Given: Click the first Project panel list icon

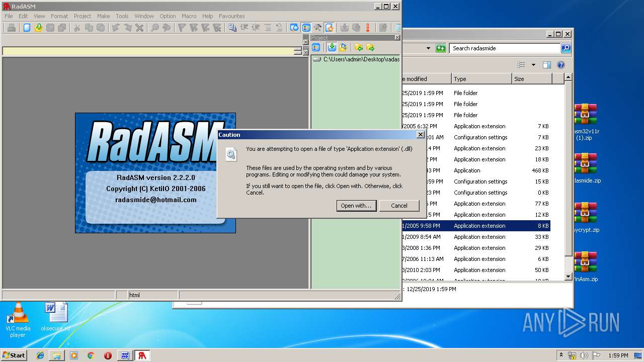Looking at the screenshot, I should [316, 47].
